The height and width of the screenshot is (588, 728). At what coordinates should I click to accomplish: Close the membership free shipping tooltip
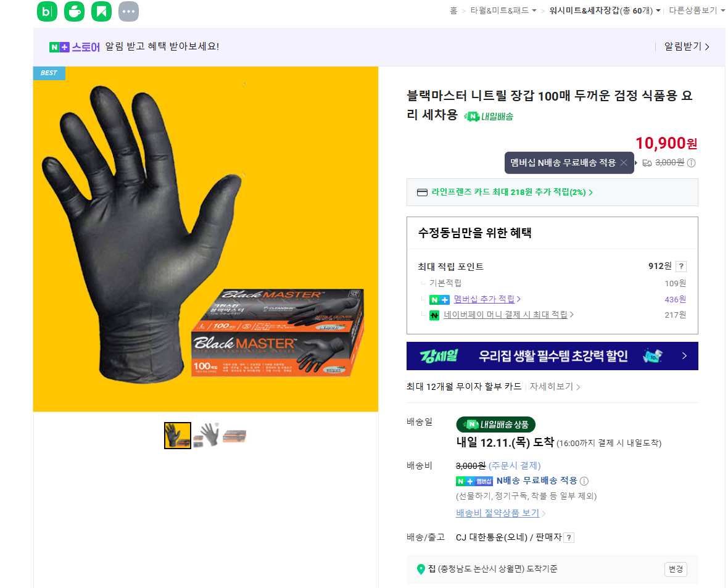click(x=624, y=162)
